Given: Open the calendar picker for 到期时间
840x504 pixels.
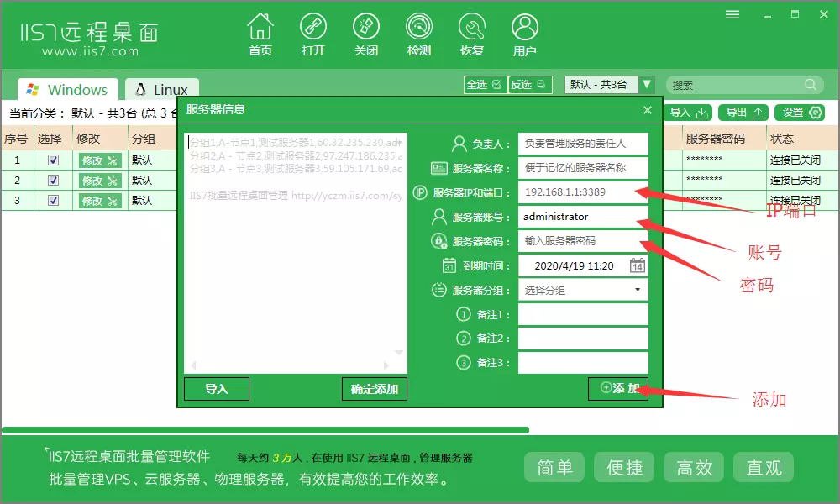Looking at the screenshot, I should click(x=637, y=265).
